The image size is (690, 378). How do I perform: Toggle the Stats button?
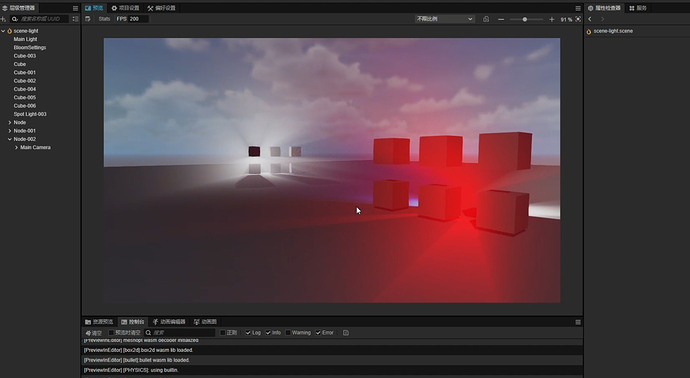pyautogui.click(x=104, y=19)
